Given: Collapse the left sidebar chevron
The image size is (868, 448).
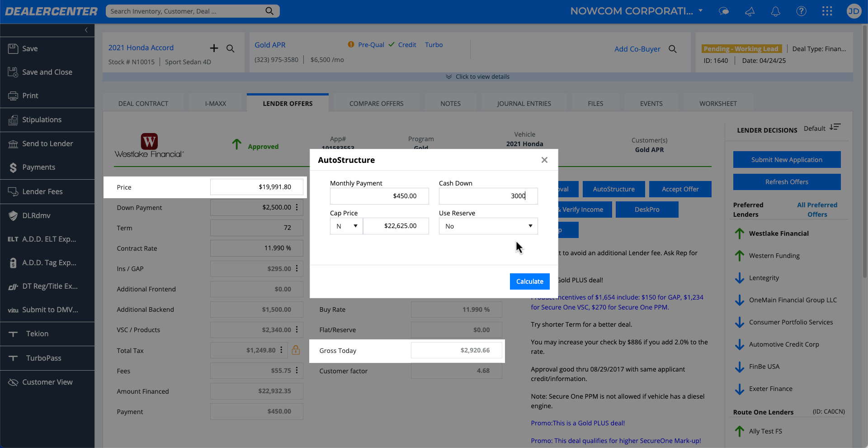Looking at the screenshot, I should tap(86, 30).
